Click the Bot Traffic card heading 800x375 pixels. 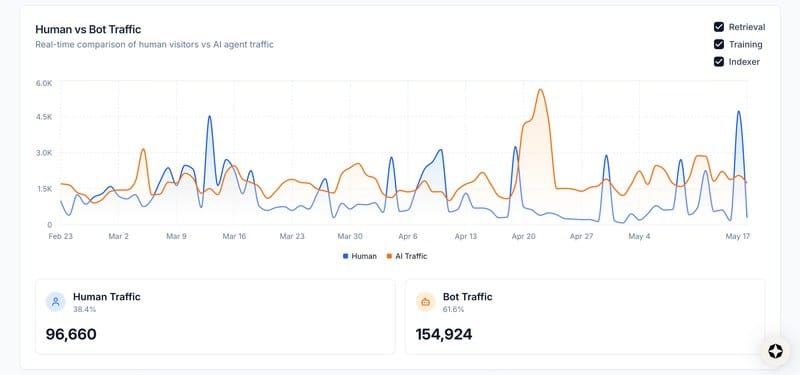coord(467,296)
